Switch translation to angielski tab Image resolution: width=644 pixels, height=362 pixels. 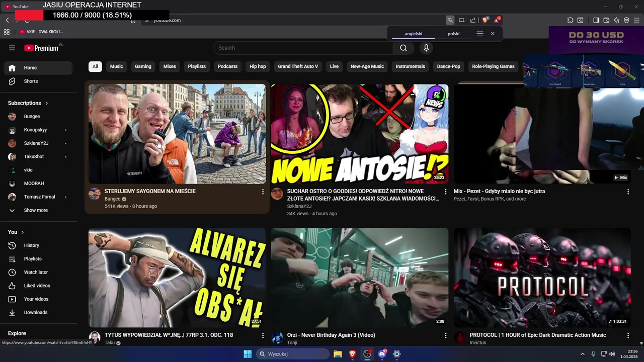click(414, 34)
